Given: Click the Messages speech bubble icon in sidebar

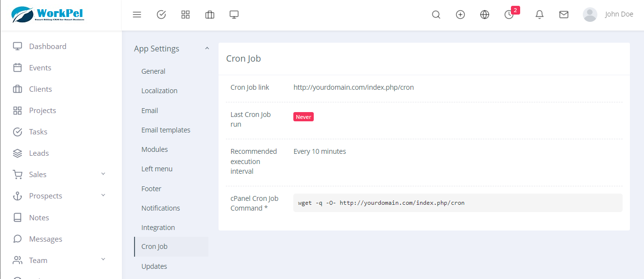Looking at the screenshot, I should (17, 239).
